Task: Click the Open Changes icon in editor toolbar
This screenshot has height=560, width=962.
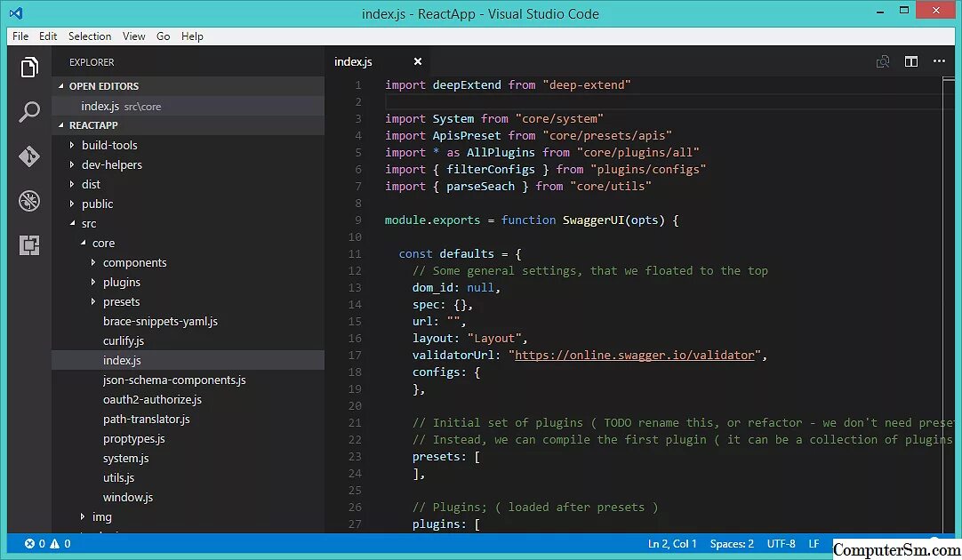Action: pos(883,61)
